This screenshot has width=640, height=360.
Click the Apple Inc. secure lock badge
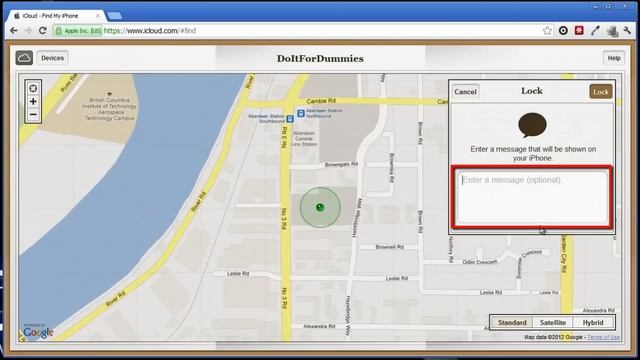pyautogui.click(x=78, y=31)
